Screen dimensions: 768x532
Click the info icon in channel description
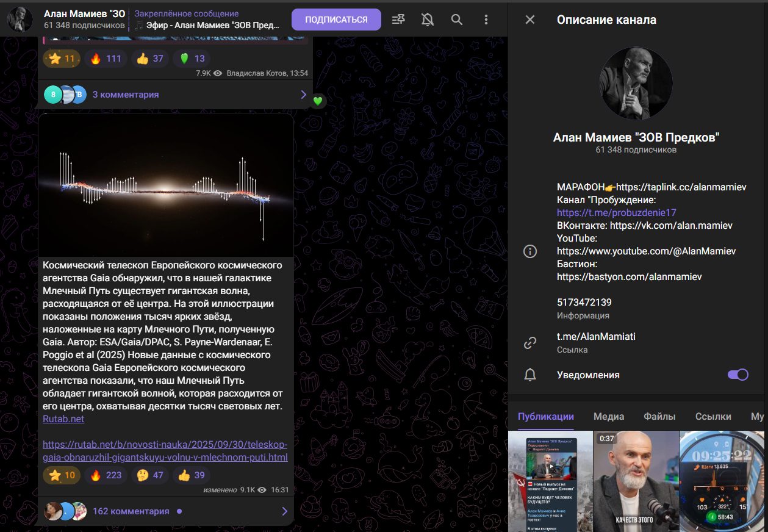point(530,251)
